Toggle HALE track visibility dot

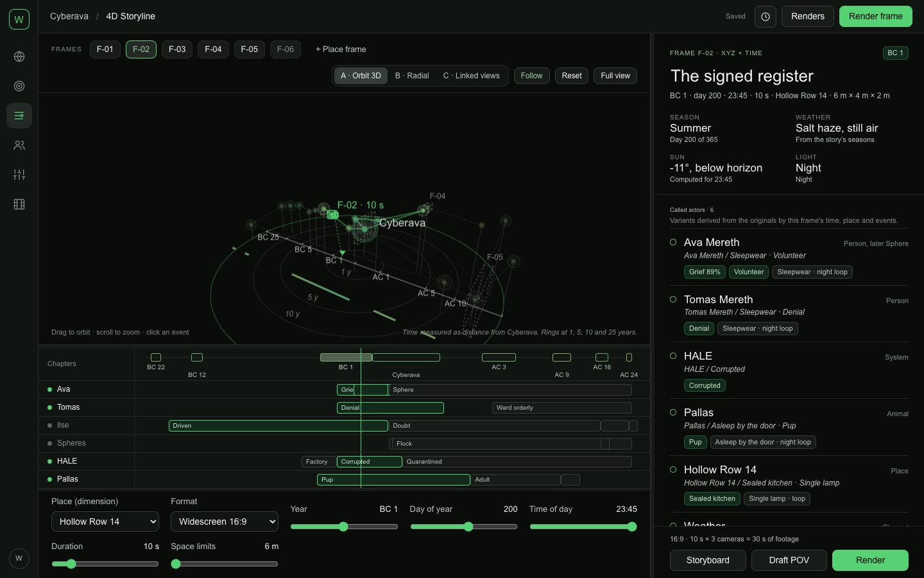point(49,461)
